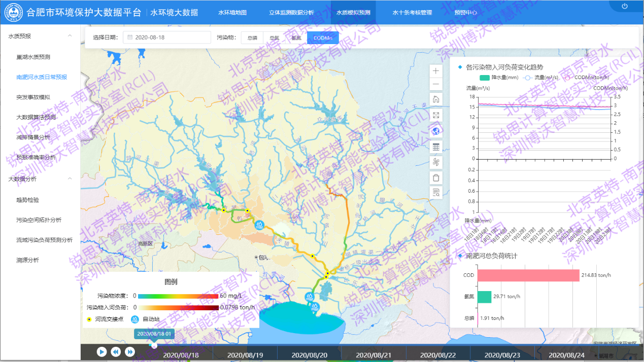Image resolution: width=644 pixels, height=362 pixels.
Task: Reset map to home view
Action: click(436, 99)
